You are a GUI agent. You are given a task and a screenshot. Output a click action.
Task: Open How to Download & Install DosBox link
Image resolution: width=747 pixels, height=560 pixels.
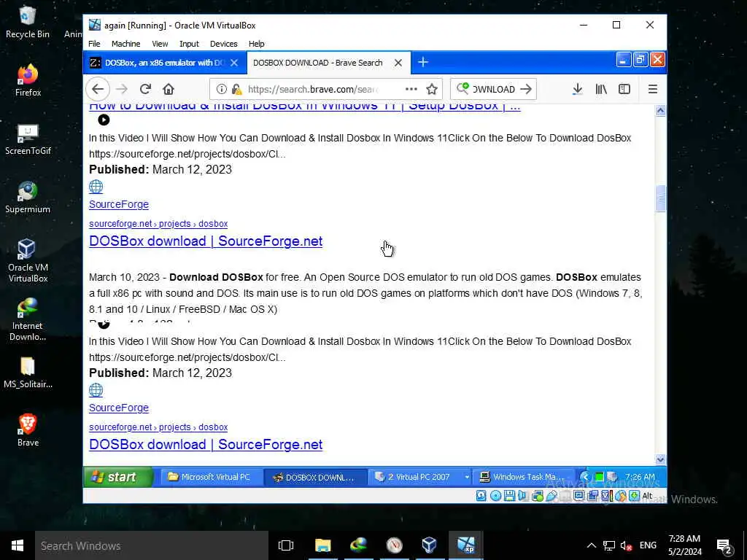305,106
